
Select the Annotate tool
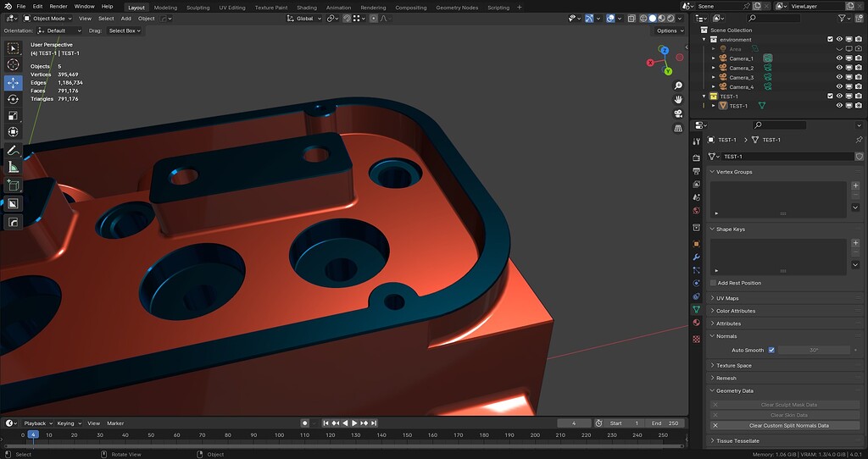click(x=14, y=151)
